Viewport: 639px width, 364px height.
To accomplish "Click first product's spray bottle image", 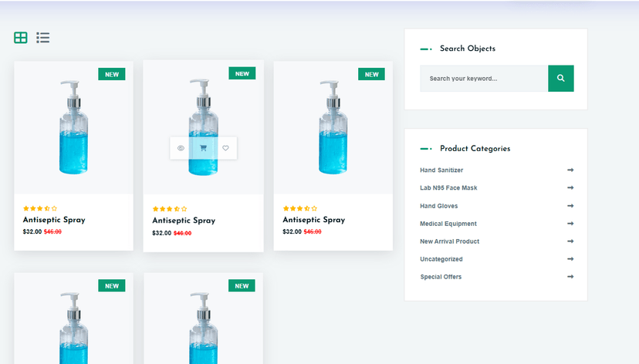I will (x=73, y=127).
